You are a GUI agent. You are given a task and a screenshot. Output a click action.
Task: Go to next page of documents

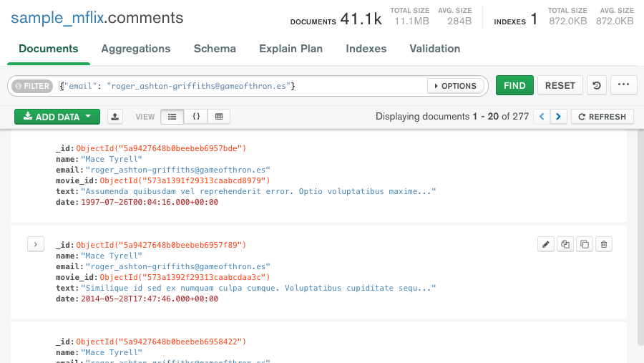tap(560, 117)
